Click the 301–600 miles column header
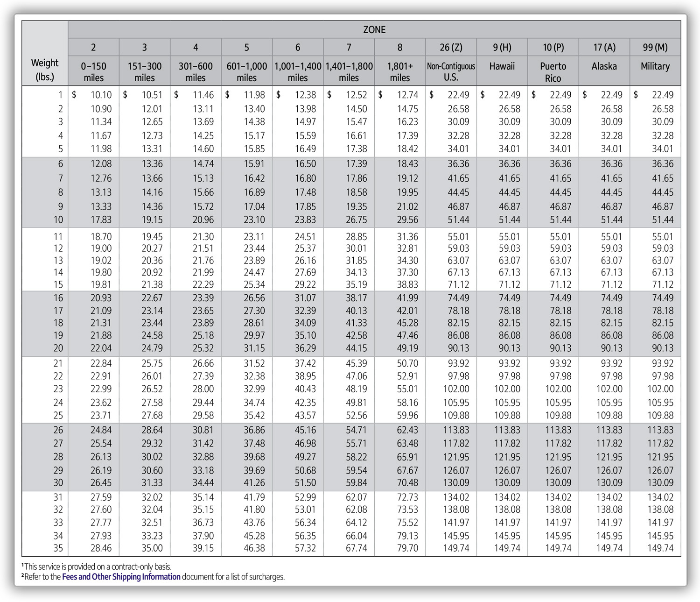700x602 pixels. 196,71
